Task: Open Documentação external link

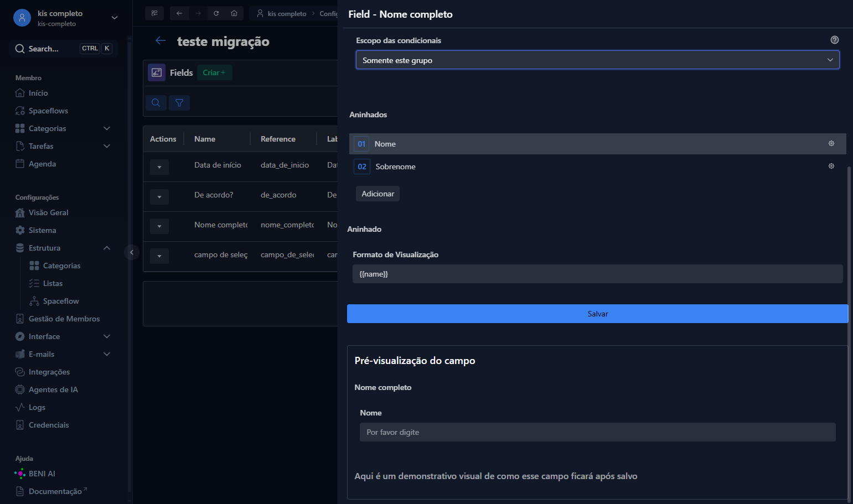Action: (x=51, y=491)
